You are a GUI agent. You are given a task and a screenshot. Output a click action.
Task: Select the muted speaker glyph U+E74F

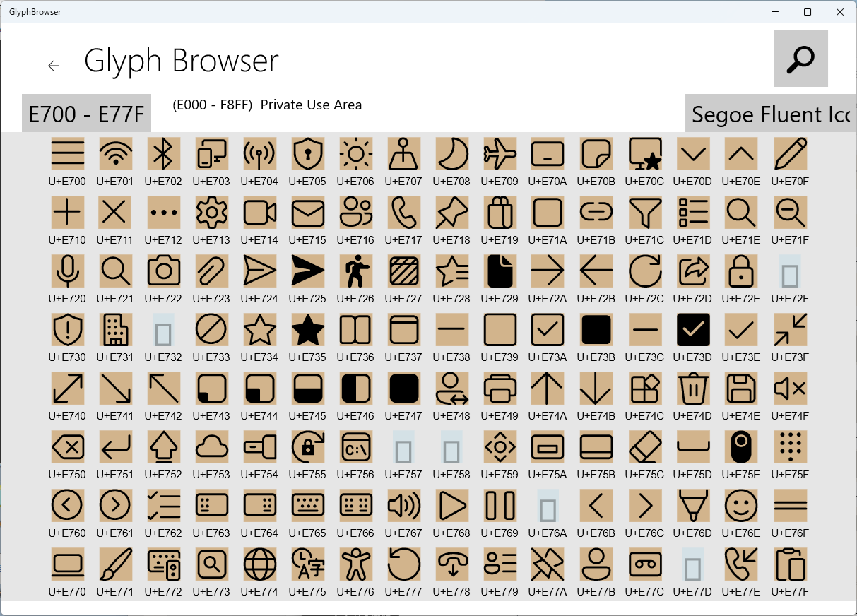pyautogui.click(x=790, y=389)
